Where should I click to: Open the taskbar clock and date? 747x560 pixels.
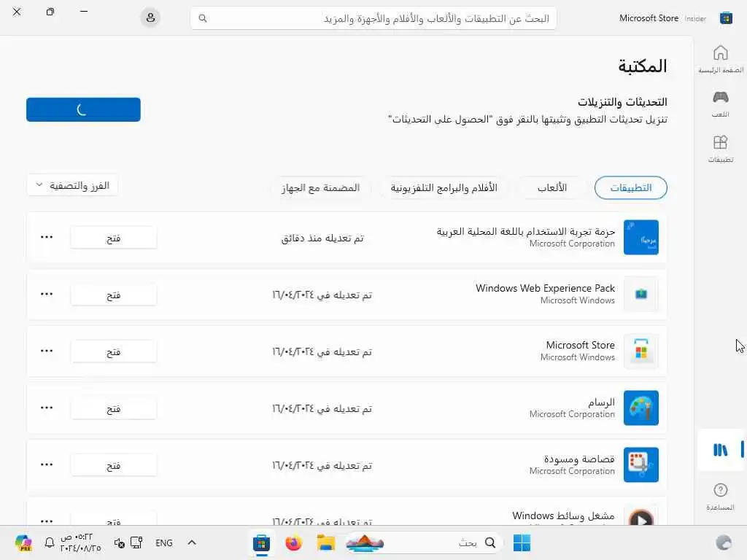point(80,542)
